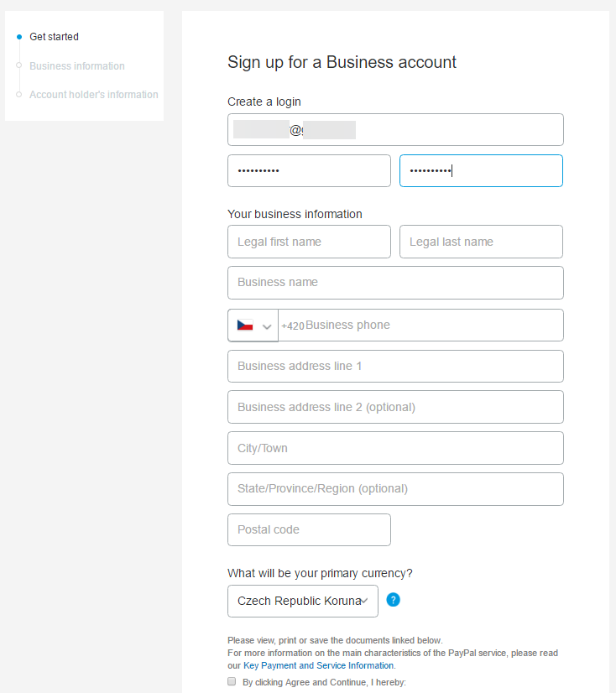Click the blue currency help question icon
The width and height of the screenshot is (616, 693).
393,600
